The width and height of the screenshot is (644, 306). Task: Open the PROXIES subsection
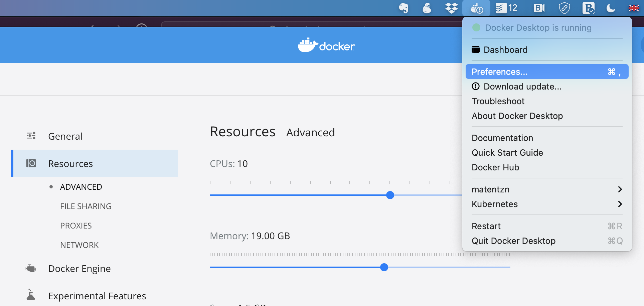[x=76, y=225]
